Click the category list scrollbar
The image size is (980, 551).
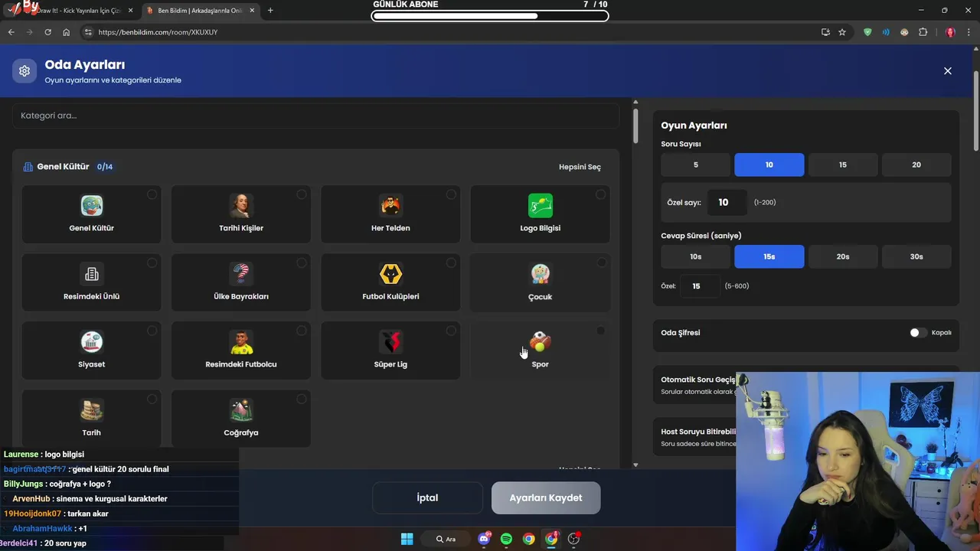(x=635, y=126)
